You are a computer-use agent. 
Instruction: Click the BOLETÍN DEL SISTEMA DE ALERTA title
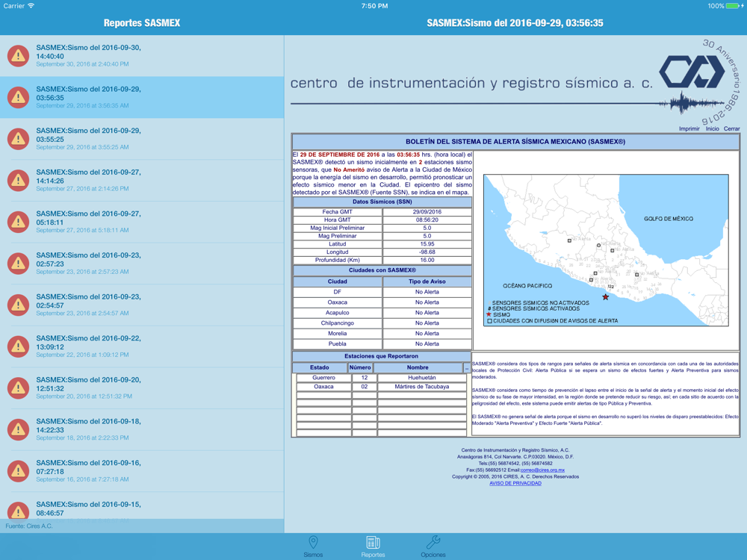click(515, 141)
